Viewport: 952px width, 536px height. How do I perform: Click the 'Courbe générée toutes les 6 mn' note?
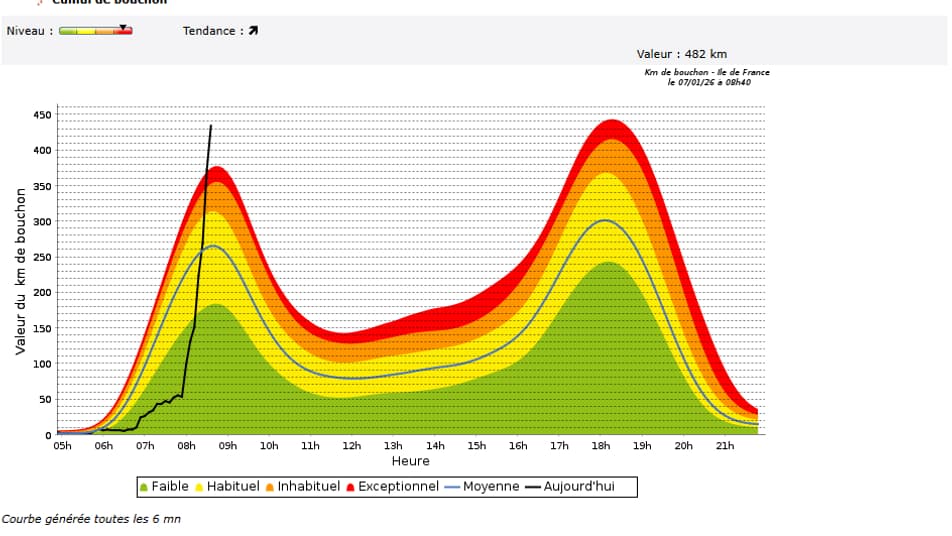[x=91, y=519]
